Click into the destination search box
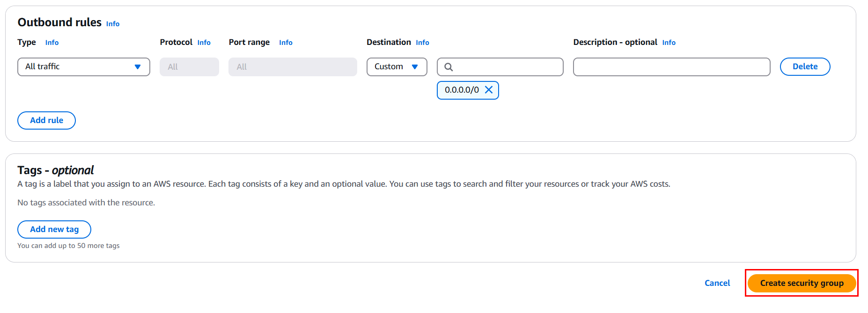The width and height of the screenshot is (868, 313). click(506, 67)
